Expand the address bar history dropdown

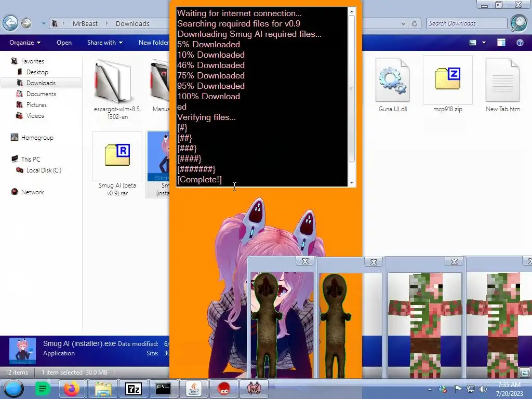coord(403,23)
